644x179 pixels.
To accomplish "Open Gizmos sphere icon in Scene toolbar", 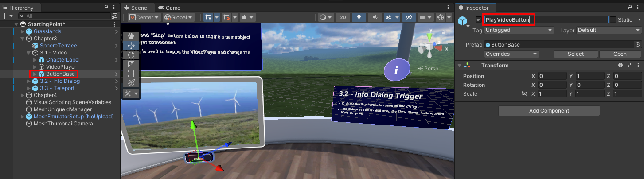I will point(440,17).
